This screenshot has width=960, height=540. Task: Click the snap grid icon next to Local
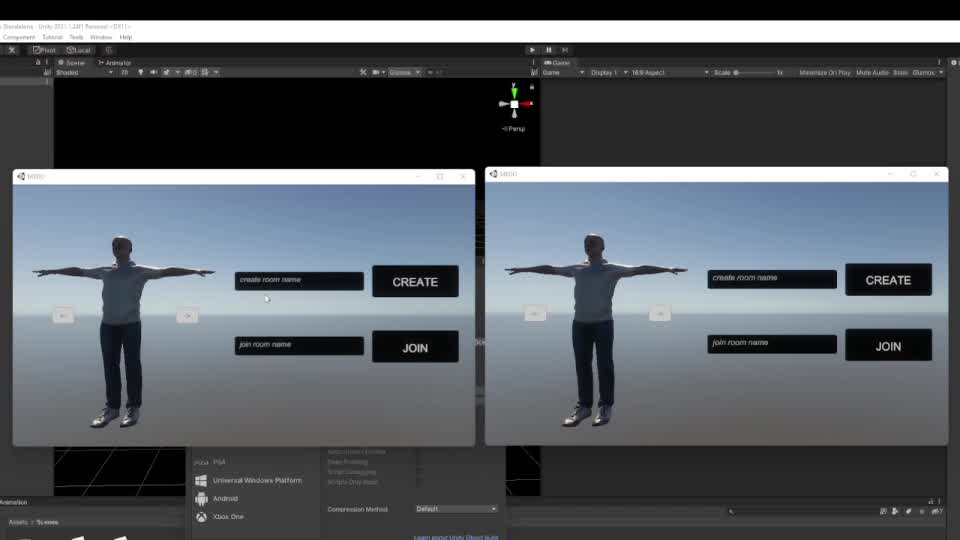click(x=108, y=50)
